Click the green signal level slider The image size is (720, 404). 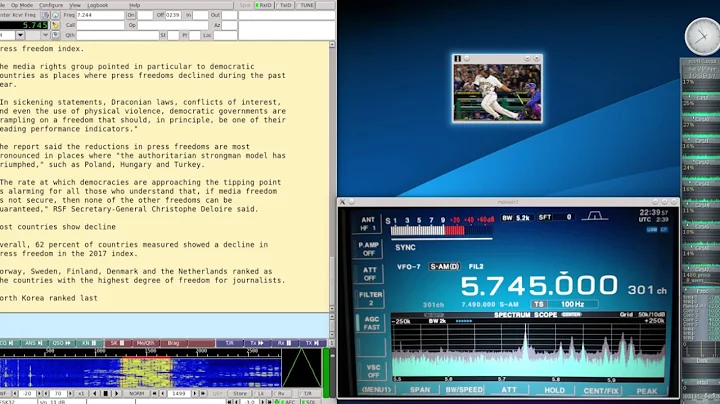[x=326, y=372]
